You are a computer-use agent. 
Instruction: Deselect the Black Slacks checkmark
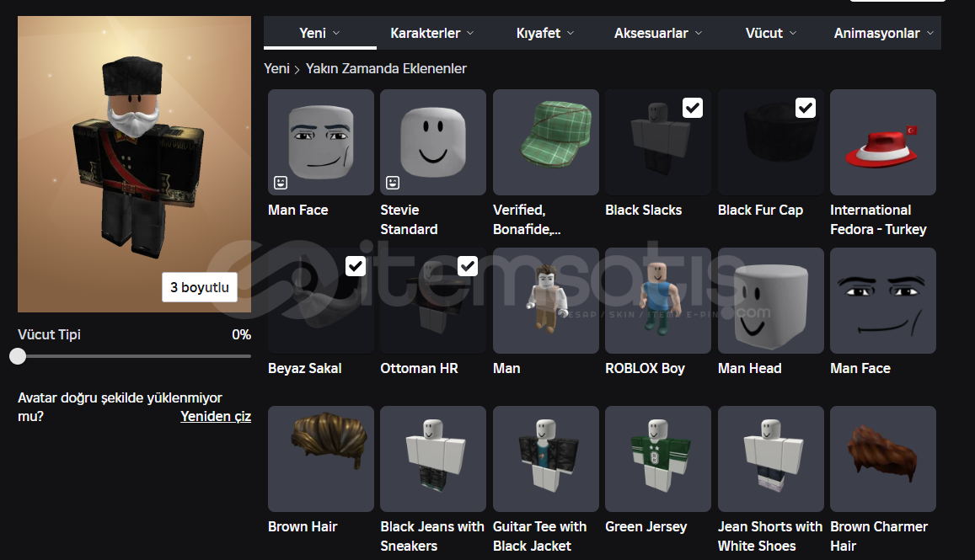693,108
